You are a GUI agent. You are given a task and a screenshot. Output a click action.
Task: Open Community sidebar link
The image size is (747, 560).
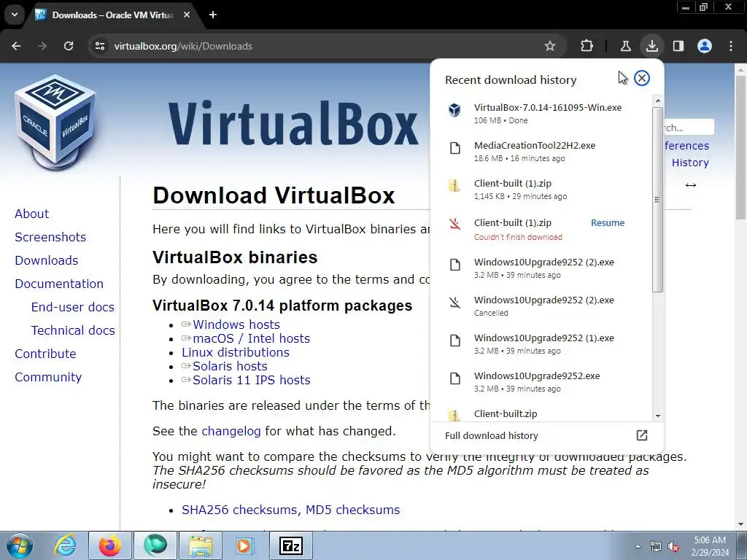tap(48, 377)
